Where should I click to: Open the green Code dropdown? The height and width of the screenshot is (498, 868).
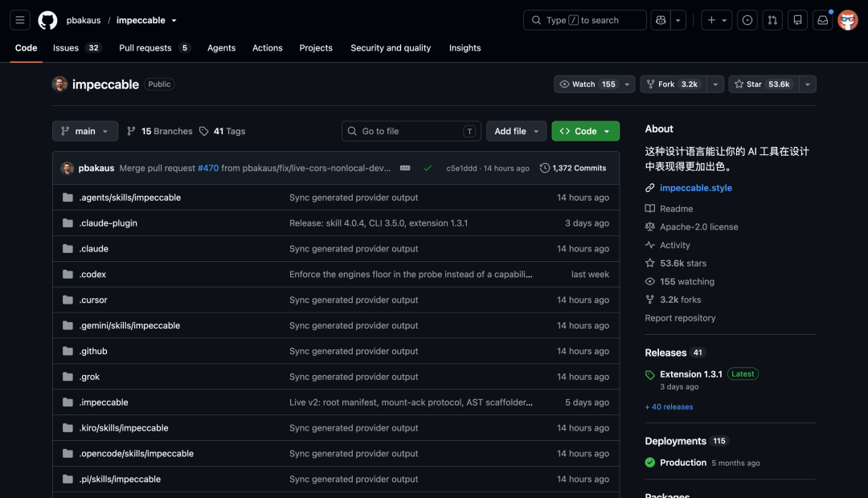[586, 131]
